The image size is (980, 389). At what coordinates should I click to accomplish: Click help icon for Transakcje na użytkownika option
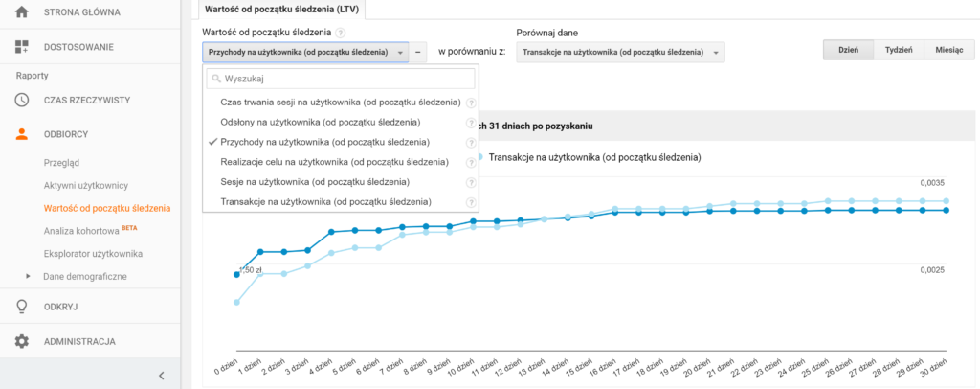point(471,202)
